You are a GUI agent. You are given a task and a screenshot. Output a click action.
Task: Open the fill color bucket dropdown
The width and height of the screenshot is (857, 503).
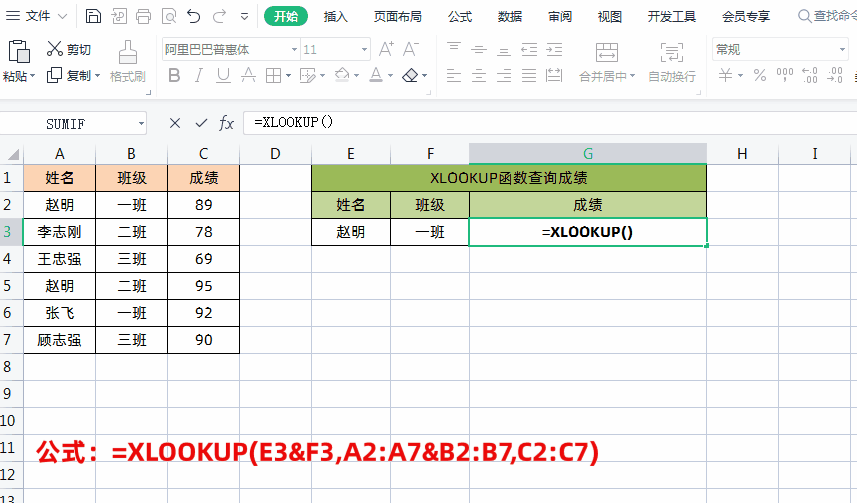(356, 75)
